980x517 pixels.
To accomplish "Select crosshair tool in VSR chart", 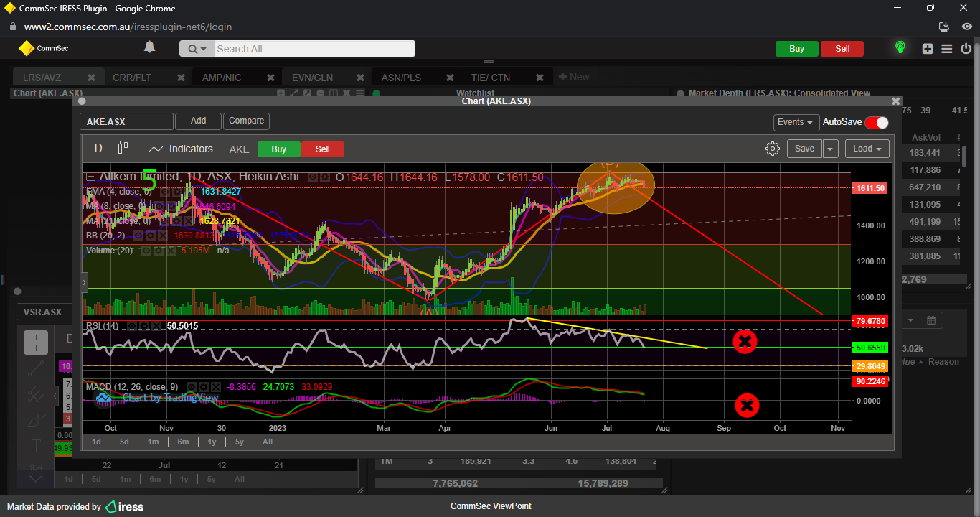I will click(x=36, y=343).
